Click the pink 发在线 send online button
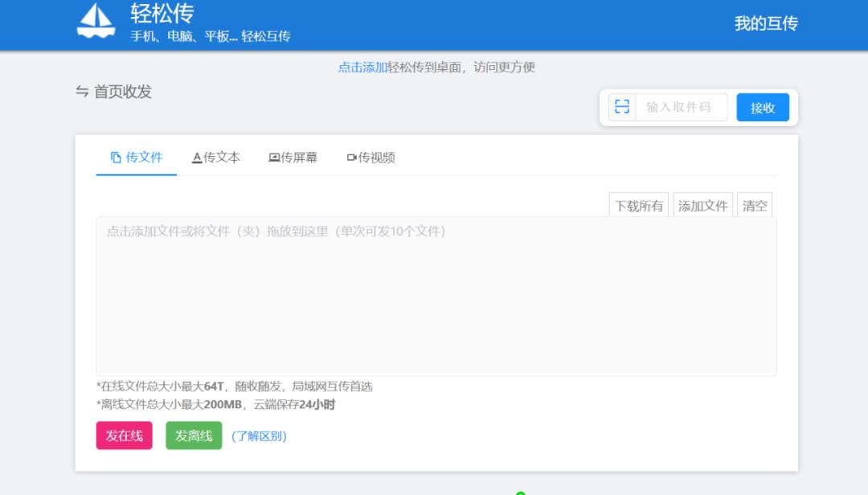The image size is (868, 495). [x=124, y=436]
